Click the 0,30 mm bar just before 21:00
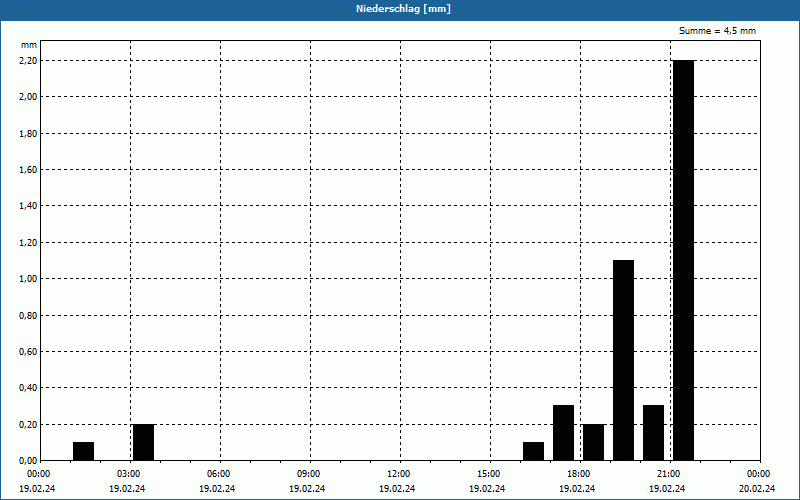This screenshot has width=800, height=500. [x=654, y=433]
